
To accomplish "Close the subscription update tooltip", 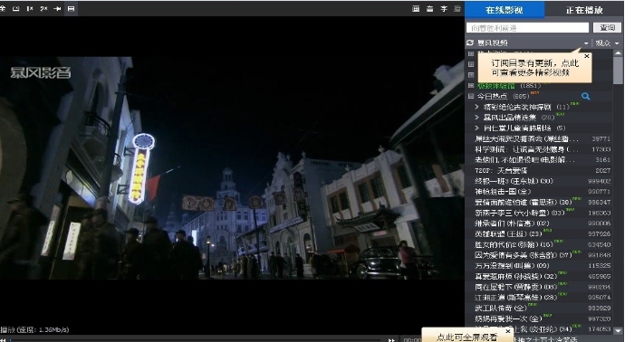I will pyautogui.click(x=587, y=56).
